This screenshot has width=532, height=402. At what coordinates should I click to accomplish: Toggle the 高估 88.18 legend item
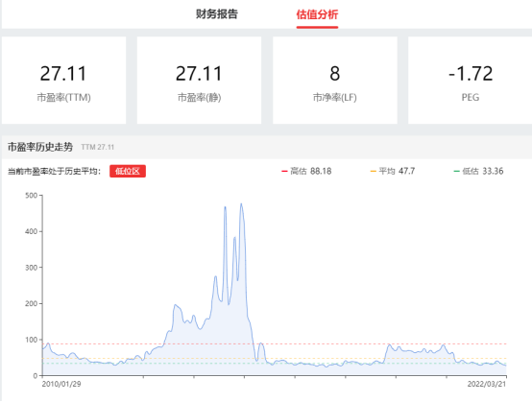(306, 171)
